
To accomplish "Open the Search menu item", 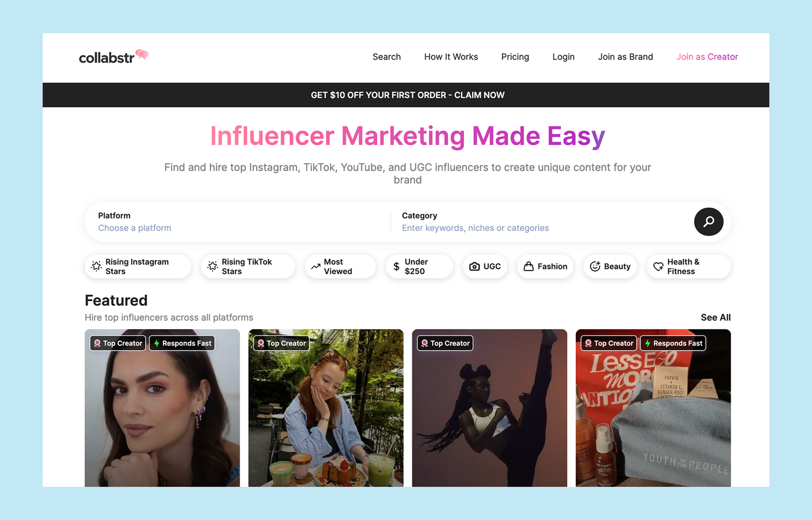I will pos(387,57).
